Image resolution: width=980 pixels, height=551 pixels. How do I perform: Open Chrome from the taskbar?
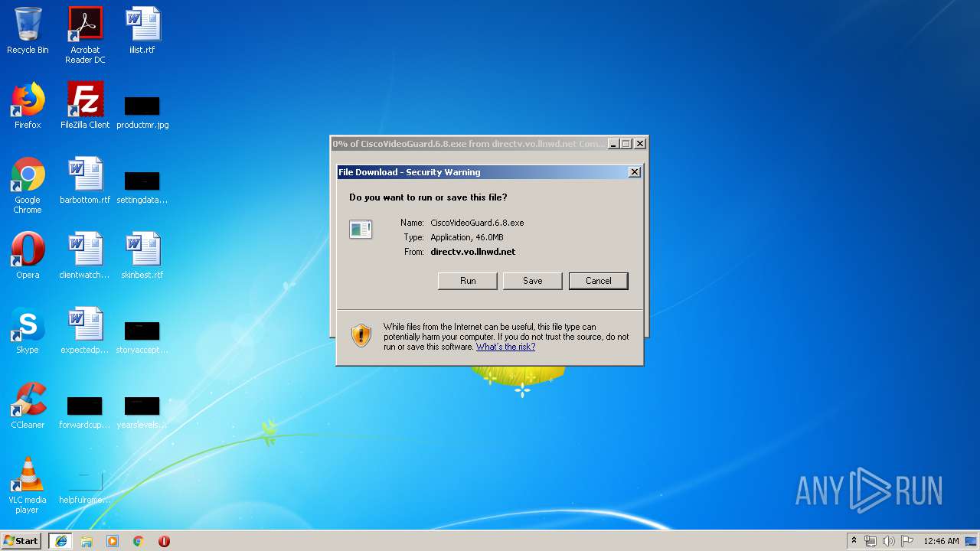[139, 541]
